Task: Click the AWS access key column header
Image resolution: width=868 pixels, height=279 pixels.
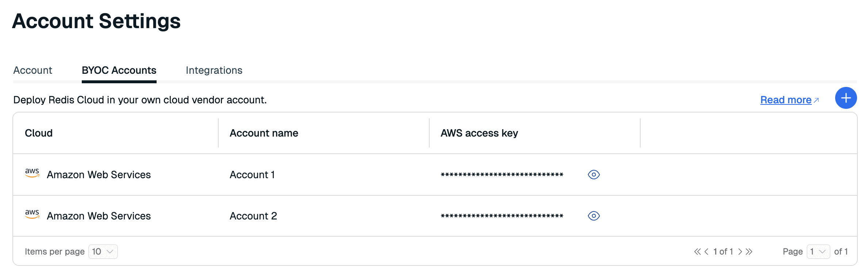Action: (x=479, y=133)
